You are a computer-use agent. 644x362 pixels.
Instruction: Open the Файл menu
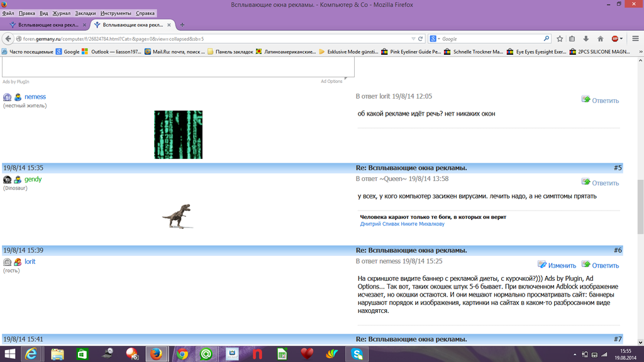coord(8,13)
